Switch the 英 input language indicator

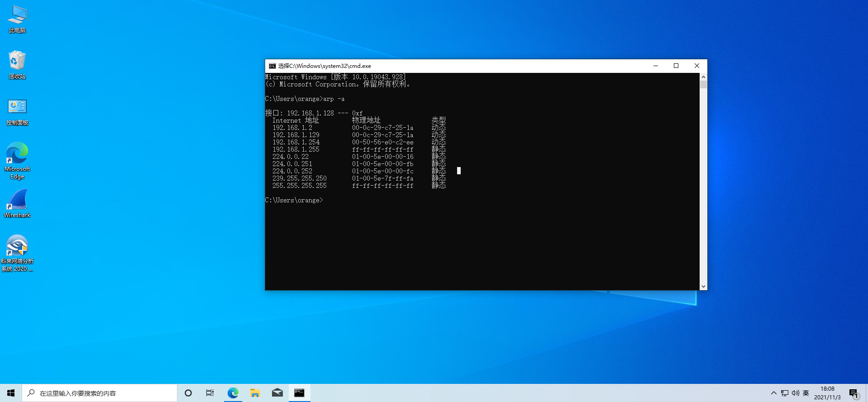coord(806,393)
